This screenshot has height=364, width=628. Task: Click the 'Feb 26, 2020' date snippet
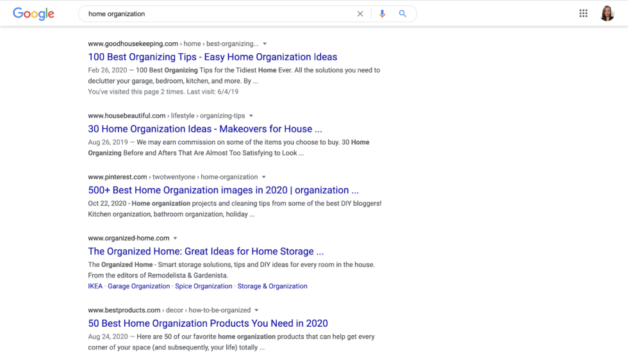[x=108, y=70]
